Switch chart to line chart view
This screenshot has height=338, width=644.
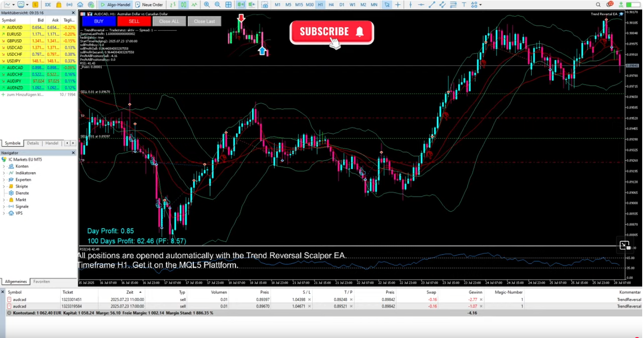click(194, 5)
